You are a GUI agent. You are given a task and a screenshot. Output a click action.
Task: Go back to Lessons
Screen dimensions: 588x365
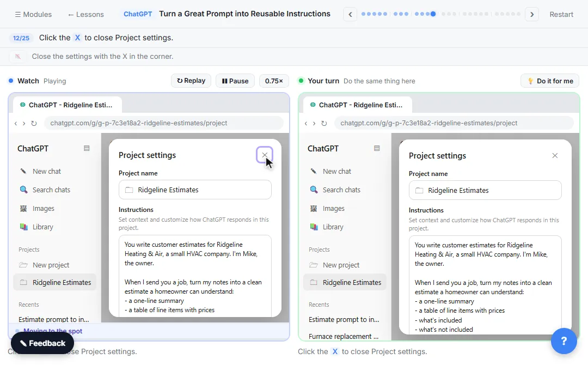click(x=86, y=14)
